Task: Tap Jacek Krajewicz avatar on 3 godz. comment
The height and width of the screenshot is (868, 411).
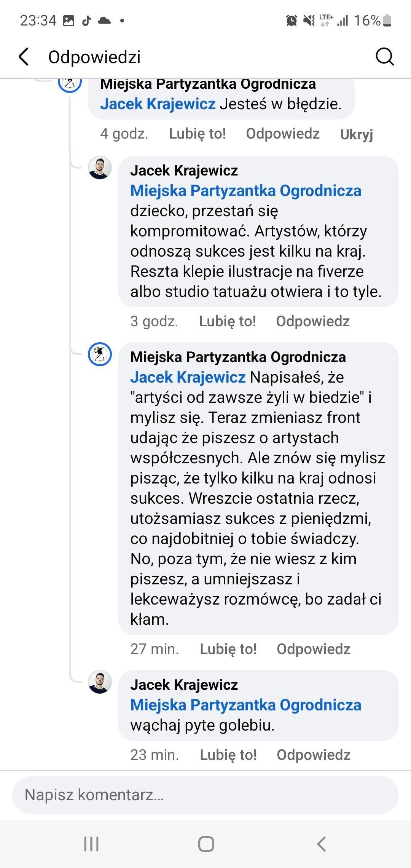Action: (x=100, y=168)
